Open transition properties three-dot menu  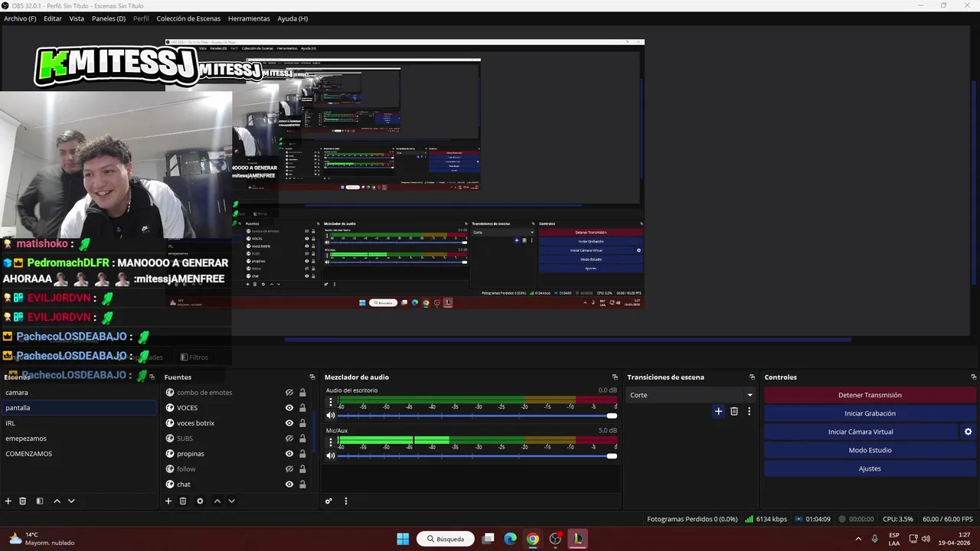[749, 411]
